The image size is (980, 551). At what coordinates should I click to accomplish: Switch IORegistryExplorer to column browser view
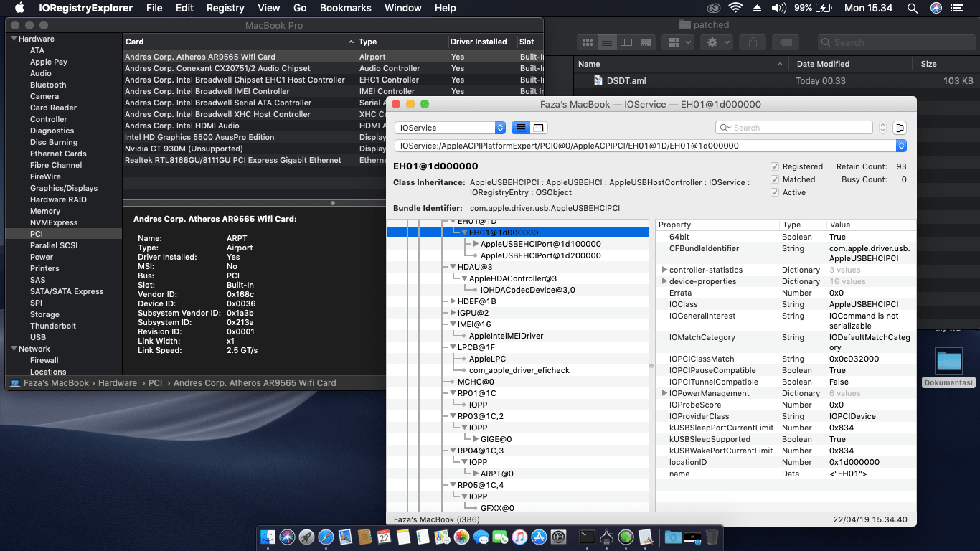(538, 128)
